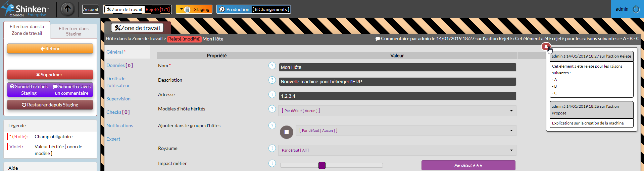Open help icon next to Nom field
This screenshot has height=171, width=644.
click(x=272, y=66)
